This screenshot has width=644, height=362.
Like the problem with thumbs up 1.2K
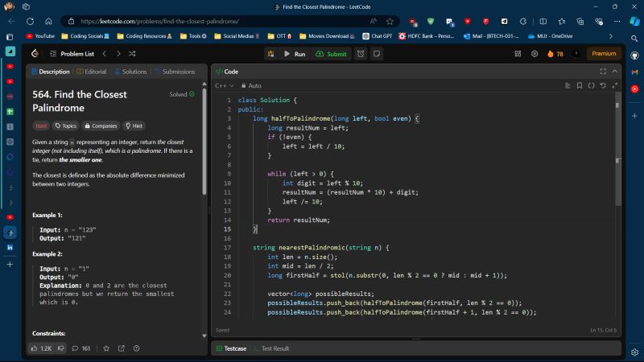pyautogui.click(x=41, y=348)
